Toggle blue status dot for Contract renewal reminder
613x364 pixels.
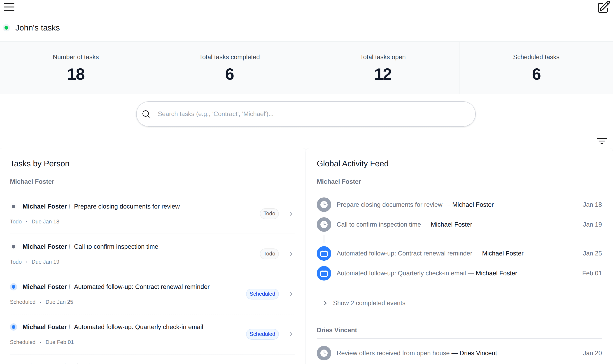pyautogui.click(x=14, y=287)
